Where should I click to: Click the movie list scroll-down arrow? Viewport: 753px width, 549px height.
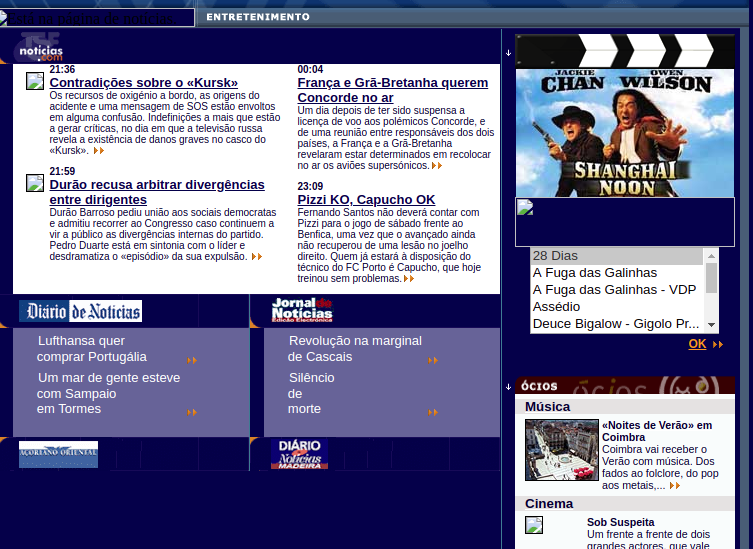pos(711,325)
